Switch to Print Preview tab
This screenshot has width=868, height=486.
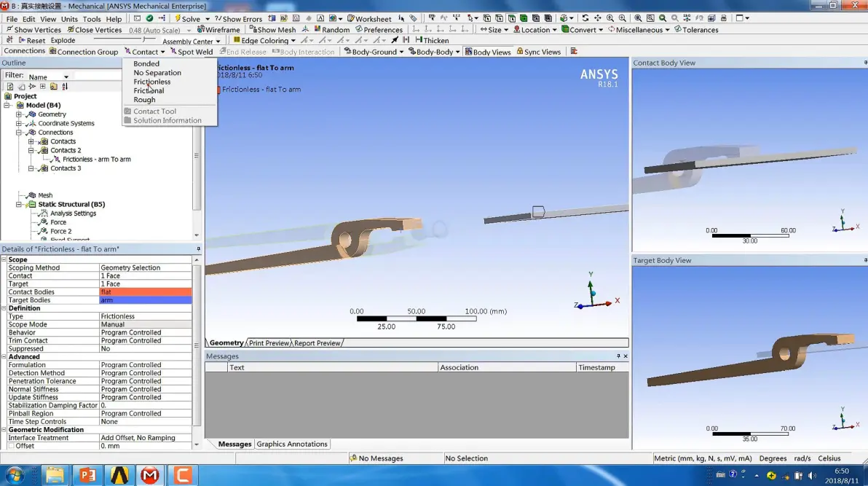coord(269,343)
